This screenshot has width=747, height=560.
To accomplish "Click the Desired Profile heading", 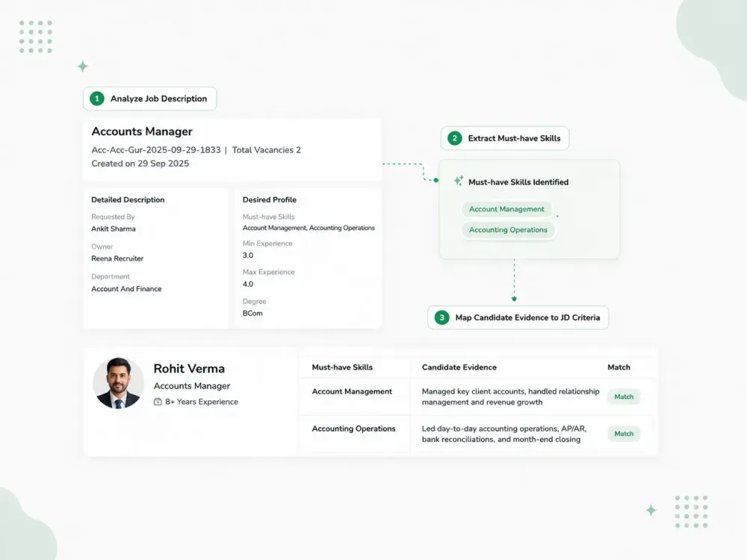I will point(269,200).
